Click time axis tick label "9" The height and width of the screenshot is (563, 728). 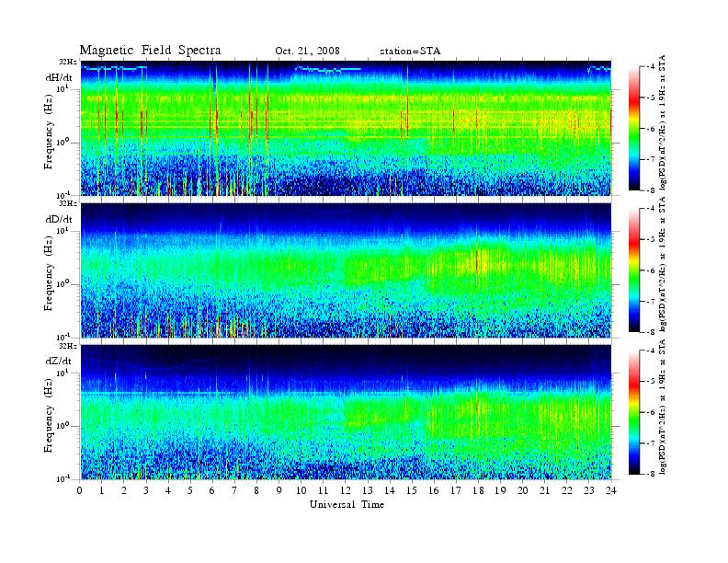[279, 490]
